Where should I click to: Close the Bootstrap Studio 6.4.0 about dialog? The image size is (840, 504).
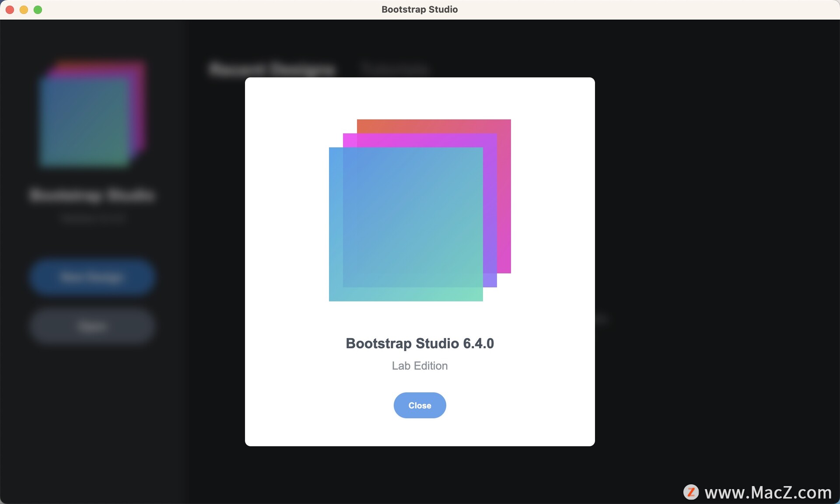click(x=419, y=405)
